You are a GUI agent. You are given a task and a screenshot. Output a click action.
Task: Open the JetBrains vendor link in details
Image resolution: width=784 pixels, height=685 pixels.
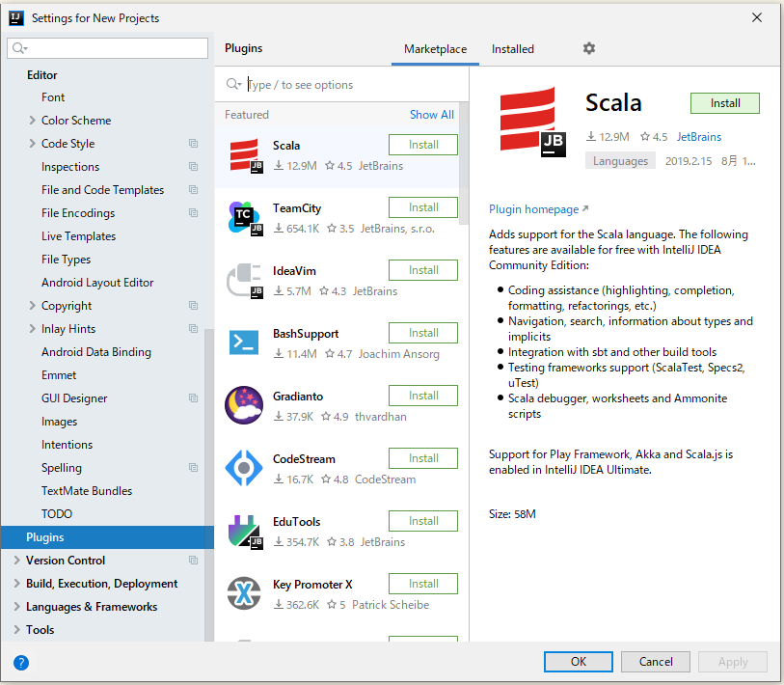click(x=699, y=137)
